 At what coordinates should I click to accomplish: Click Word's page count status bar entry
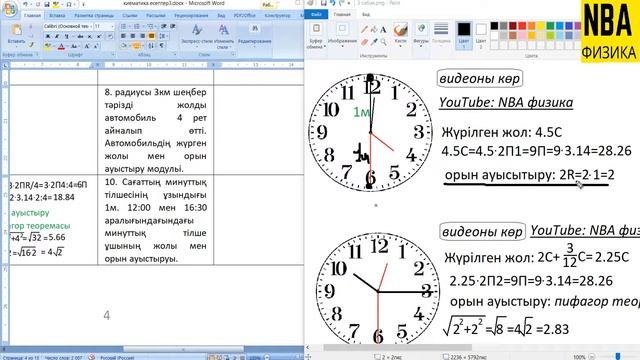coord(20,358)
